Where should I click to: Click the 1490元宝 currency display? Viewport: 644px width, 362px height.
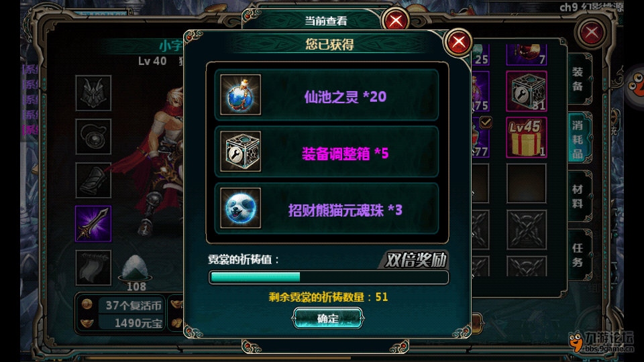(131, 323)
